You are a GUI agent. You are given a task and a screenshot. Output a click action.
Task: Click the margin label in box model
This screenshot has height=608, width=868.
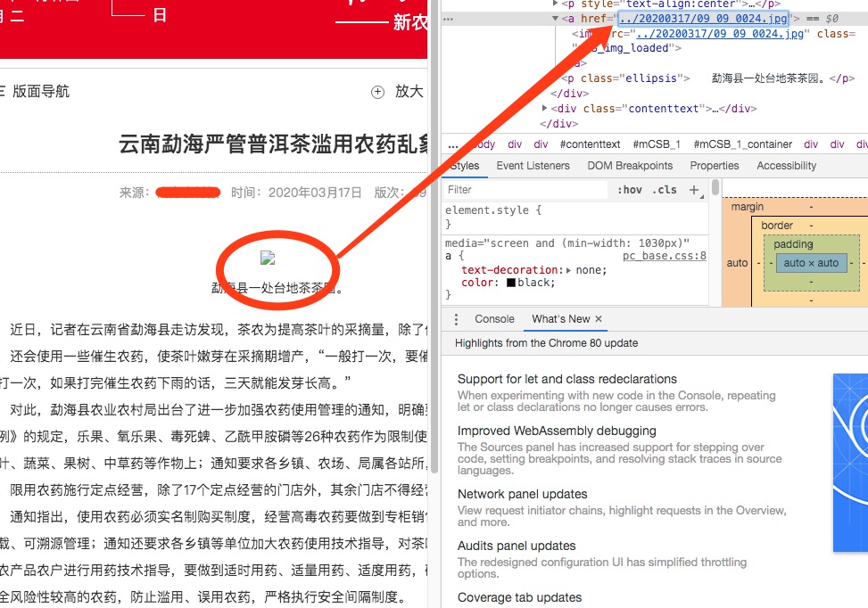747,207
